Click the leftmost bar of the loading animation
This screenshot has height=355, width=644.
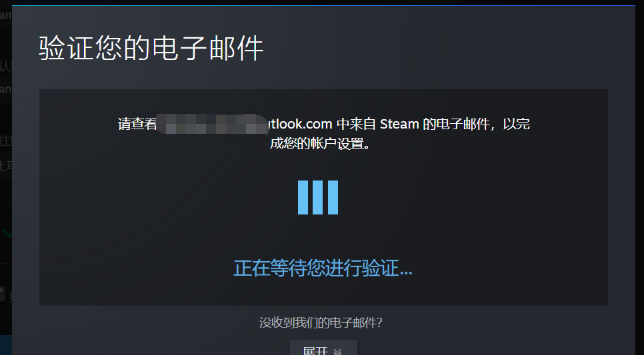point(303,197)
